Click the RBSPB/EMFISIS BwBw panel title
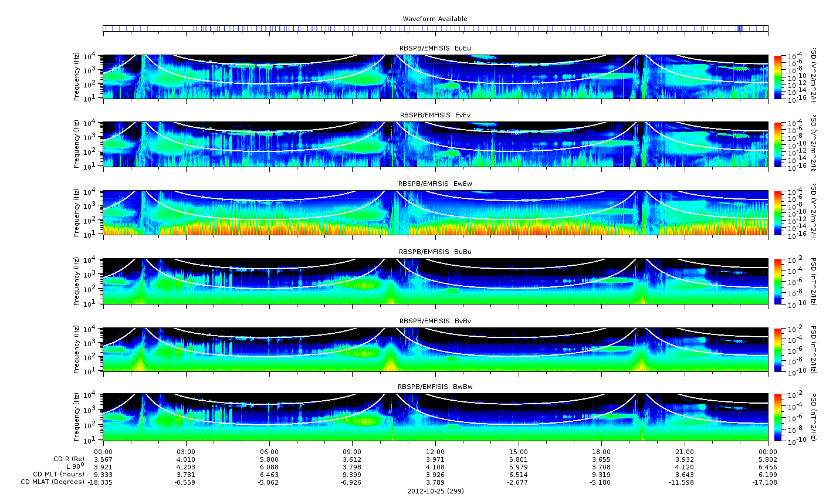Image resolution: width=826 pixels, height=504 pixels. tap(435, 387)
